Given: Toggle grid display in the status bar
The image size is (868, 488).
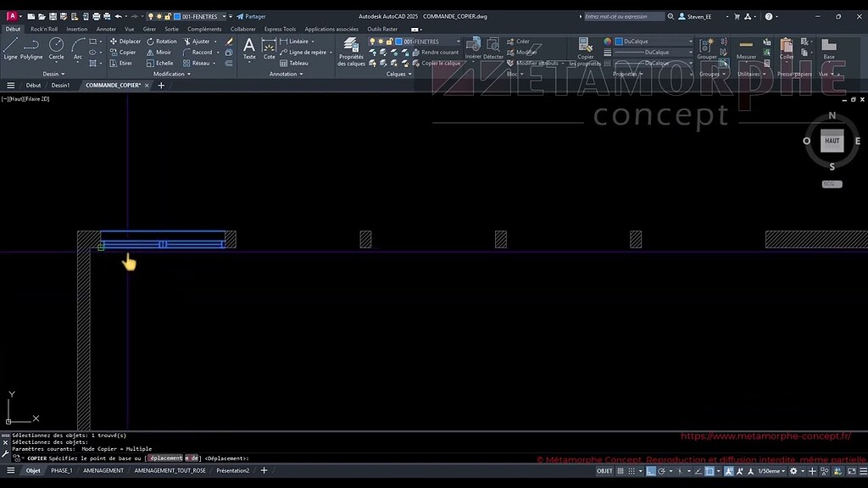Looking at the screenshot, I should [x=620, y=471].
